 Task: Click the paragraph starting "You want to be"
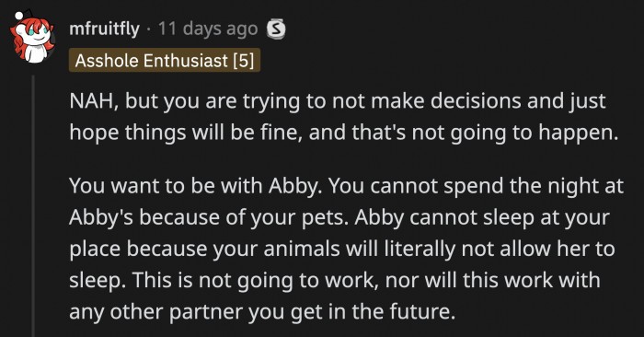346,249
